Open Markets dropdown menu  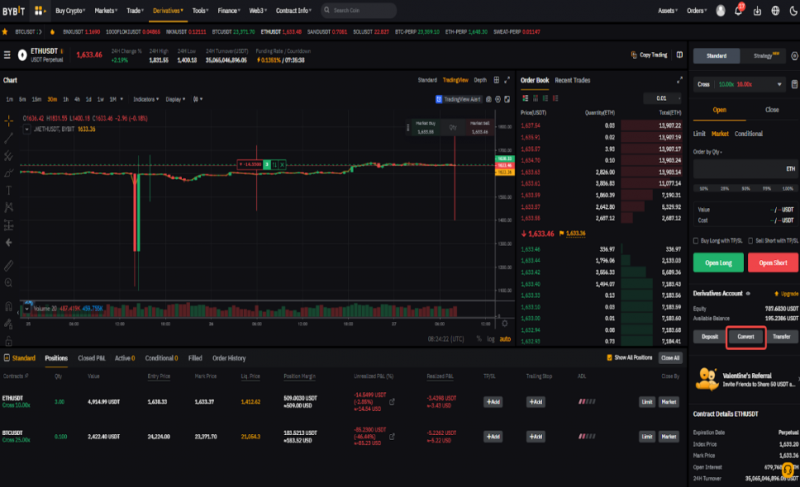point(106,10)
